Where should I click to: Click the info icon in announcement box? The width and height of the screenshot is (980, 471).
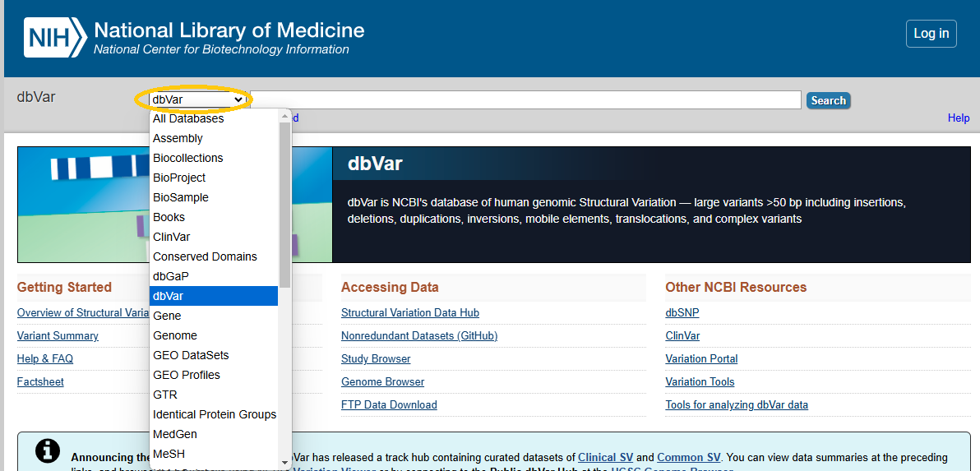pyautogui.click(x=48, y=451)
